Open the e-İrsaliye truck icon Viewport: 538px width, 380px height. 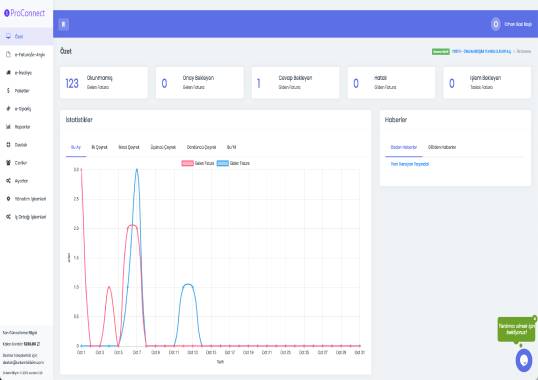(x=9, y=73)
